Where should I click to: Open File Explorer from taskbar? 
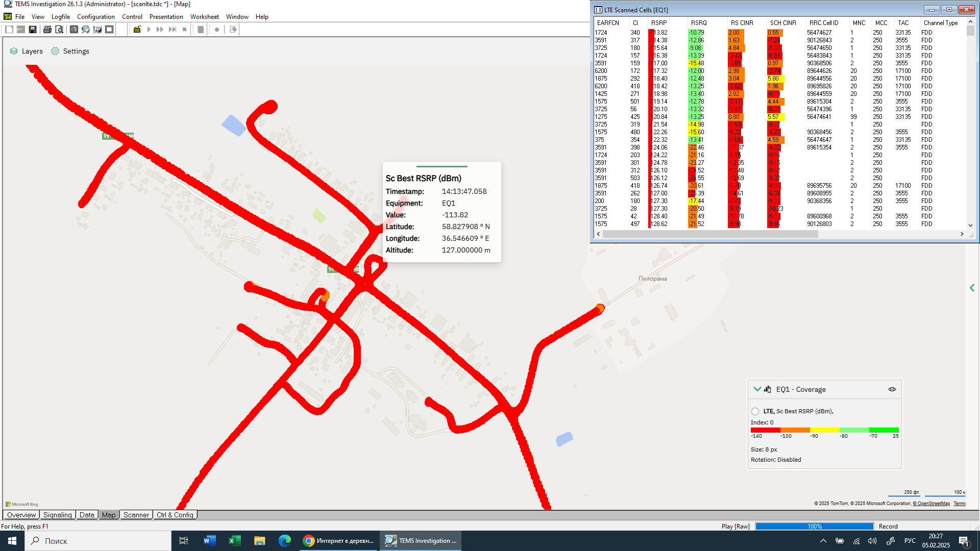coord(259,541)
